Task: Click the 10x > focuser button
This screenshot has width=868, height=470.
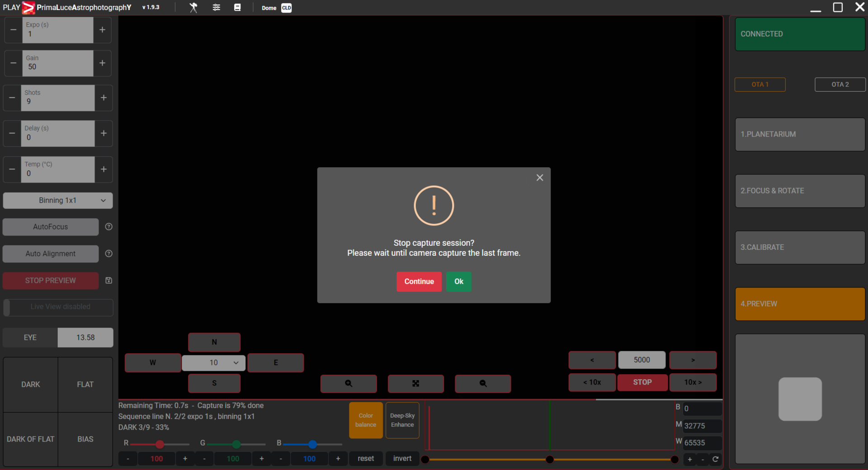Action: click(693, 382)
